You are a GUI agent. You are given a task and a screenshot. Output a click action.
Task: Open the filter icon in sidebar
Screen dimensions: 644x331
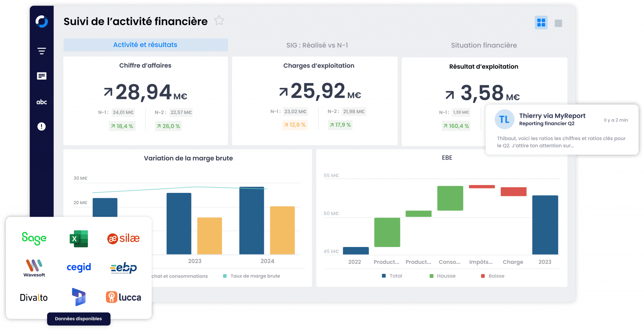click(x=42, y=51)
